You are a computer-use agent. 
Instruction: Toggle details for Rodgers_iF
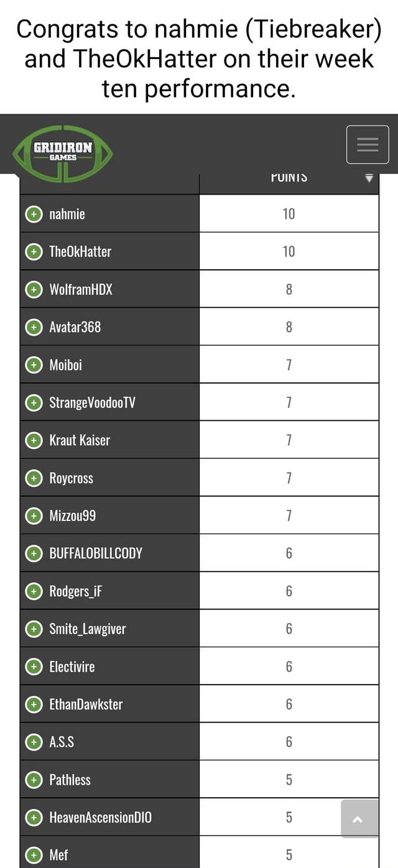[34, 591]
